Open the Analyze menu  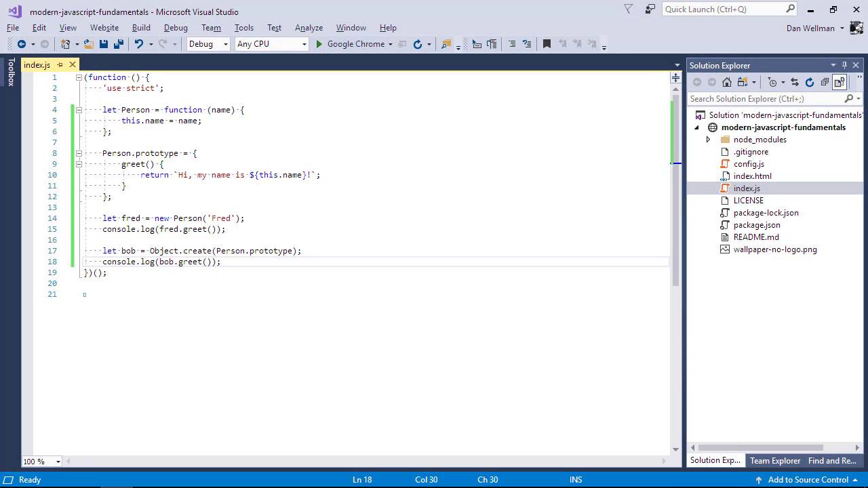coord(309,28)
